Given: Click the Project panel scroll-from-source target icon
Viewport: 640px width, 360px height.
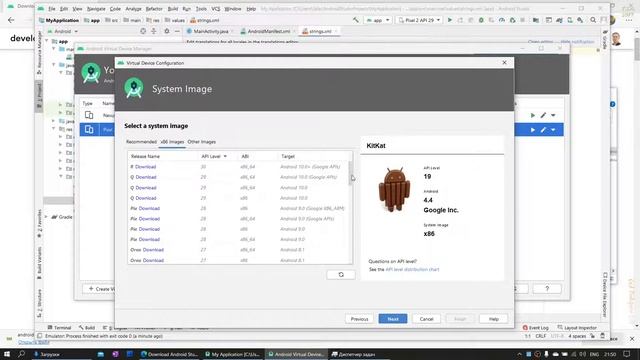Looking at the screenshot, I should click(x=143, y=31).
